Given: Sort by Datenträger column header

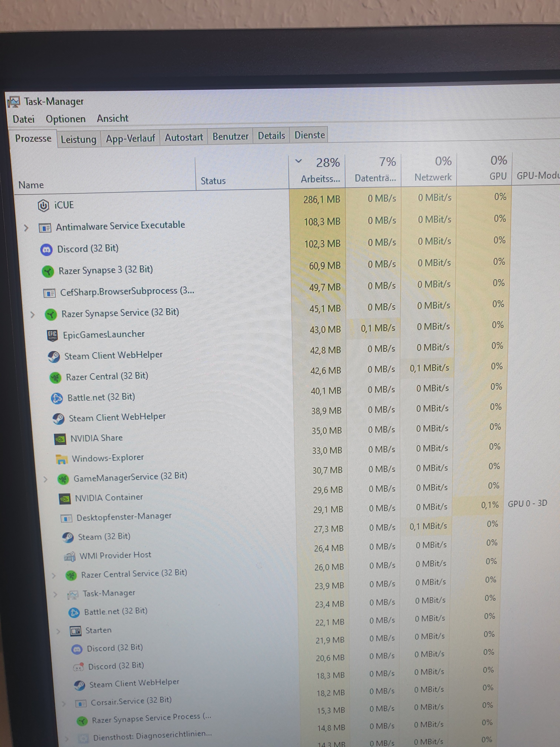Looking at the screenshot, I should [x=375, y=178].
